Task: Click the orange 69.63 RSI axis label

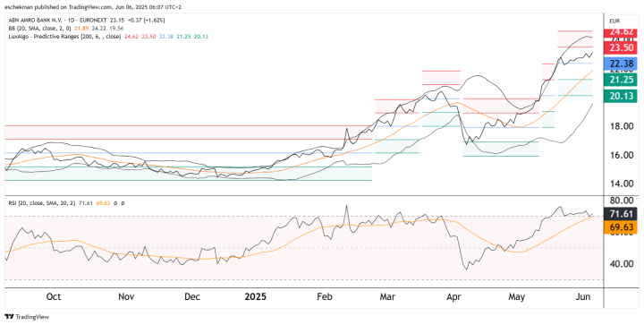Action: (x=620, y=227)
